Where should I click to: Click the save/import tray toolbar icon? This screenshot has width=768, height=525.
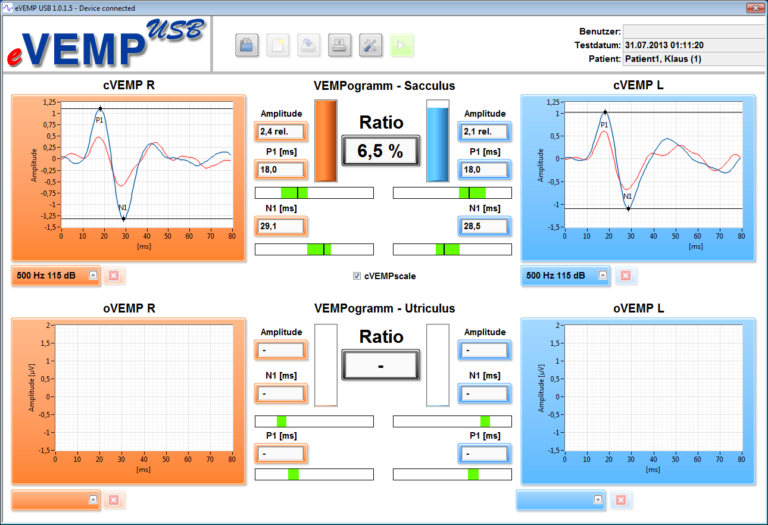[309, 45]
